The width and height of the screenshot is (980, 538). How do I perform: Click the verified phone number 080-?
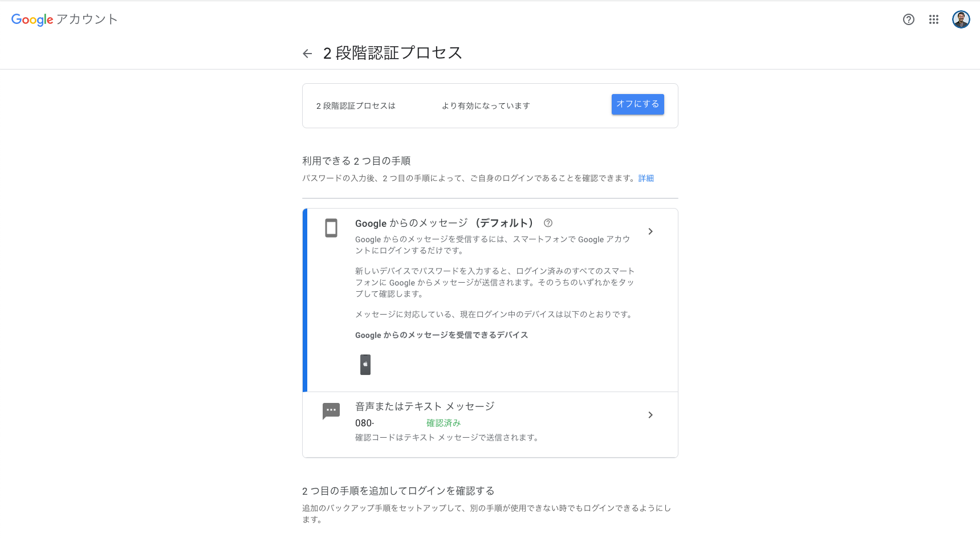(x=364, y=423)
